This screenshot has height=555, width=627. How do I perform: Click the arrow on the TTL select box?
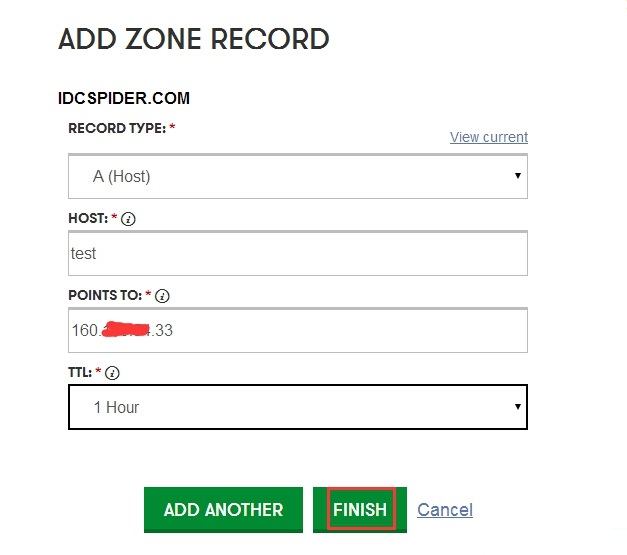pos(518,407)
